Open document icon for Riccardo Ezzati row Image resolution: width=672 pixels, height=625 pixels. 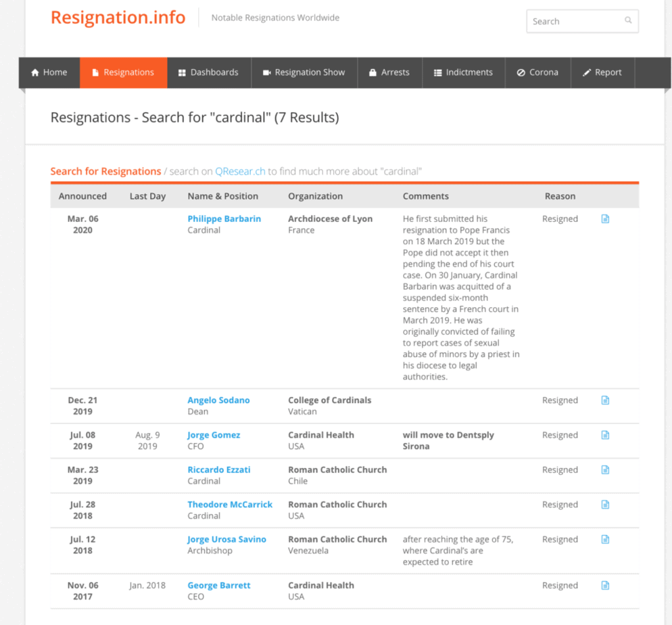click(605, 470)
